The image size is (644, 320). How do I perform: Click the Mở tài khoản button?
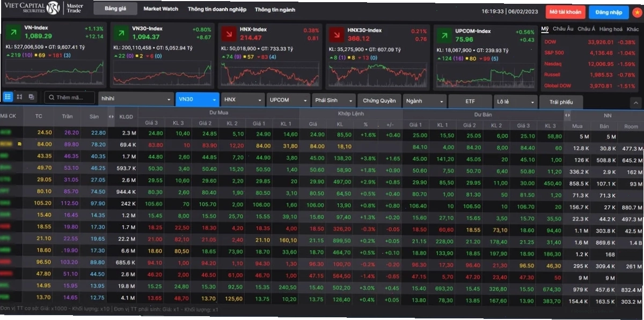pos(565,12)
